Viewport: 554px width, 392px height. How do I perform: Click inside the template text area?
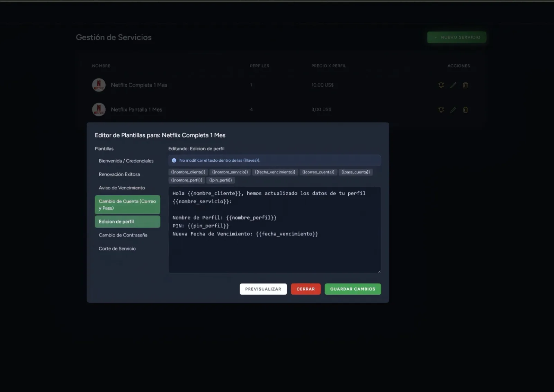tap(275, 230)
